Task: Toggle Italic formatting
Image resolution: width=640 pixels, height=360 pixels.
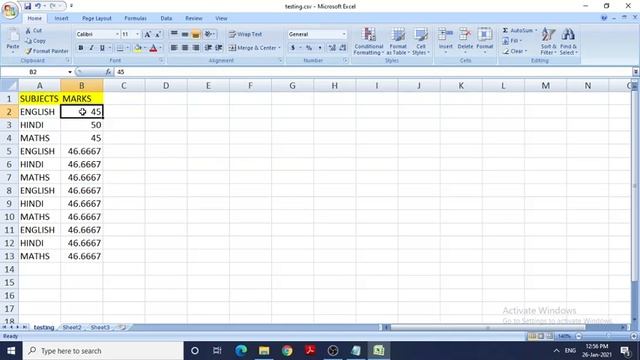Action: point(91,48)
